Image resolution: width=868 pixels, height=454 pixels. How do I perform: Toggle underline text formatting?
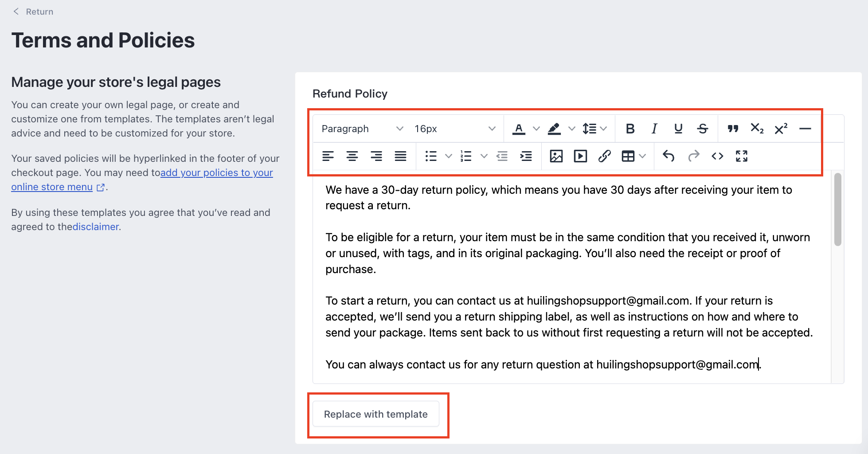click(678, 129)
